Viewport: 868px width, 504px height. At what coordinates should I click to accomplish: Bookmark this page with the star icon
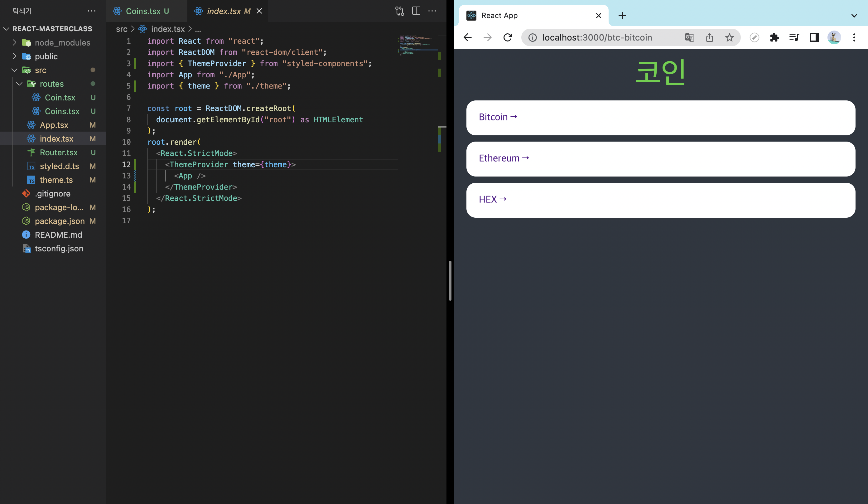(729, 37)
